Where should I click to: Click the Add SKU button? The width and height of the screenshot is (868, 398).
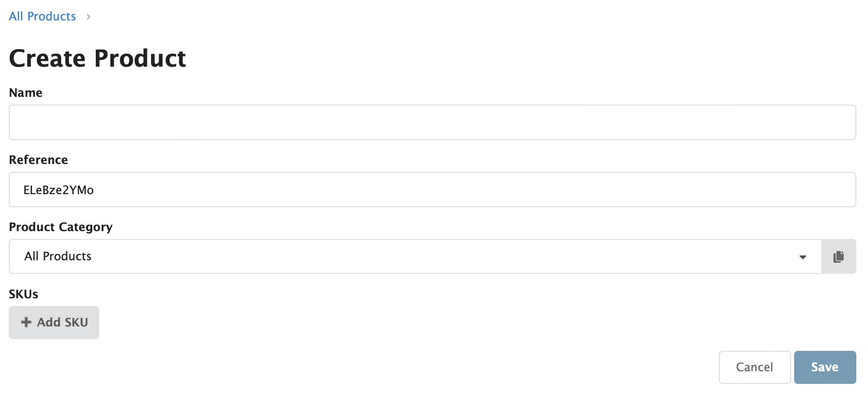[x=54, y=322]
